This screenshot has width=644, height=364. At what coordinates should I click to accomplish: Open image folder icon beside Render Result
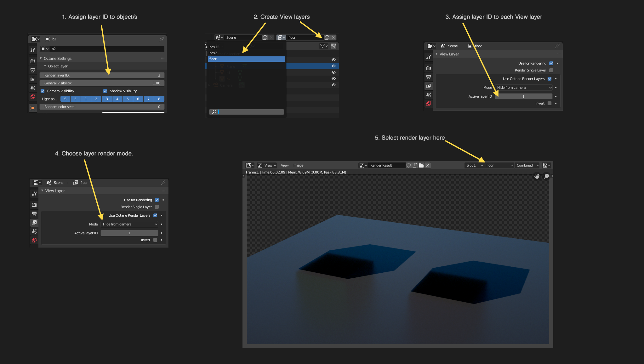421,165
